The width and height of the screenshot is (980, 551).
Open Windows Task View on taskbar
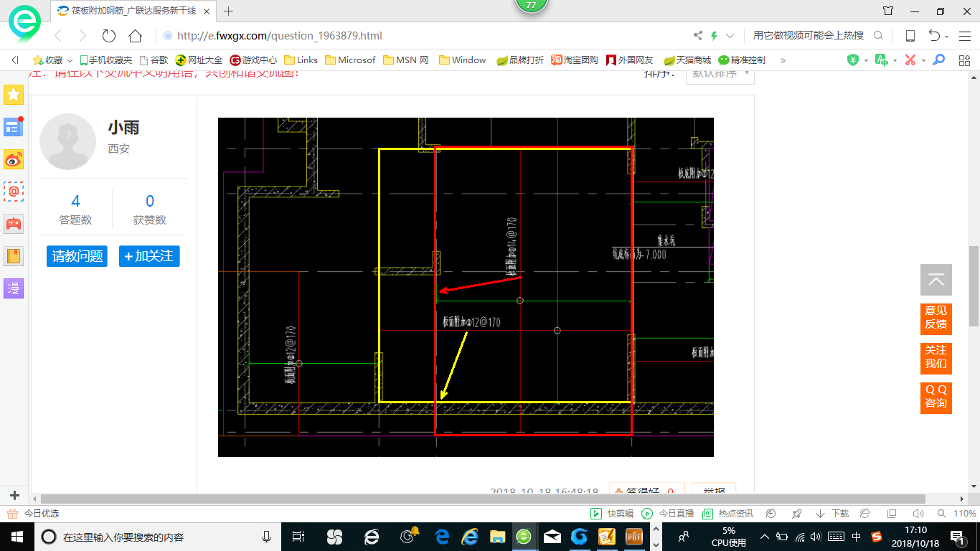(x=298, y=536)
